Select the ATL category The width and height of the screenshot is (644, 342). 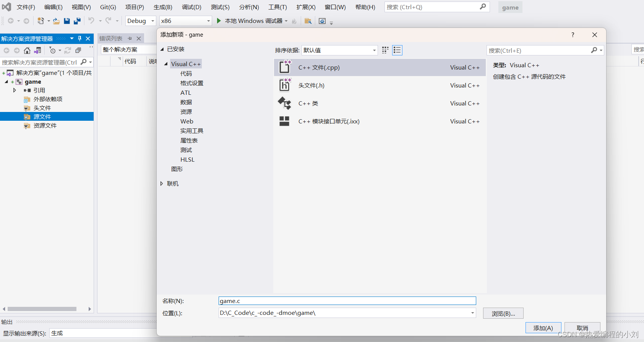point(186,92)
